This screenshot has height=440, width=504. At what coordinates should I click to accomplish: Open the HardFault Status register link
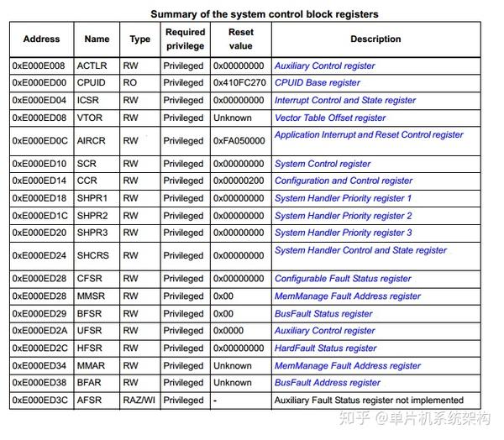pyautogui.click(x=326, y=348)
